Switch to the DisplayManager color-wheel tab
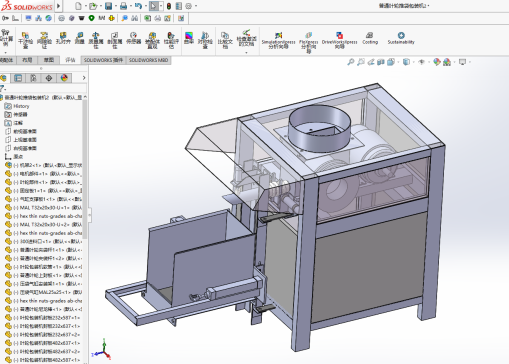The height and width of the screenshot is (364, 509). [x=64, y=78]
